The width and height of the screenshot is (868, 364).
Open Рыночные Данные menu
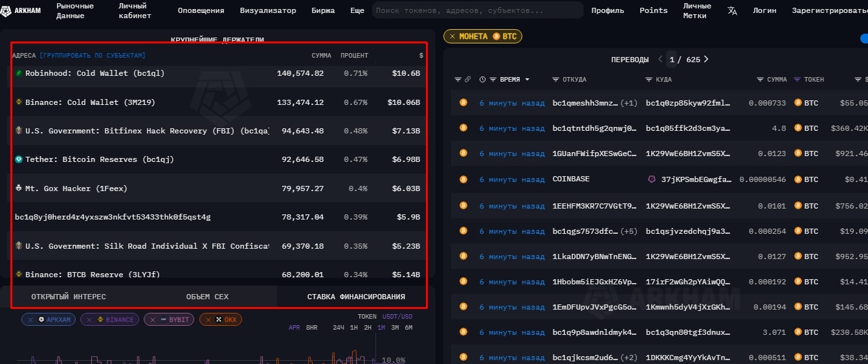[75, 10]
